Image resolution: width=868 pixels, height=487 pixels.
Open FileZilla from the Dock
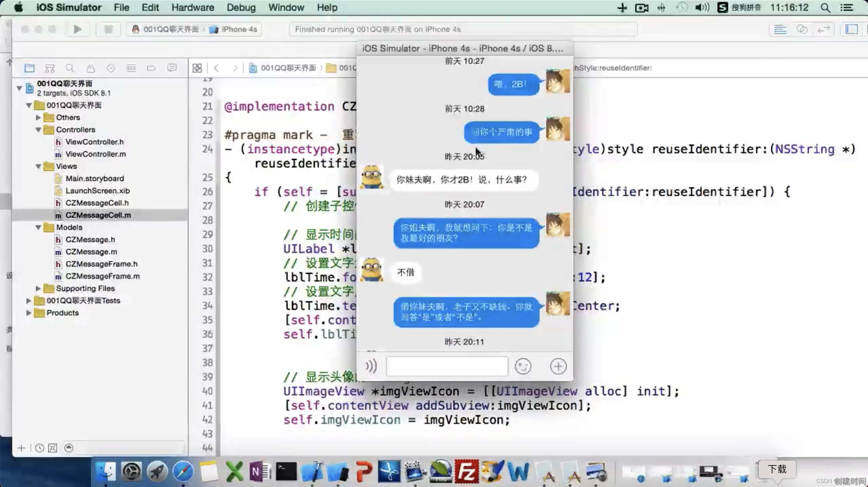(x=466, y=471)
